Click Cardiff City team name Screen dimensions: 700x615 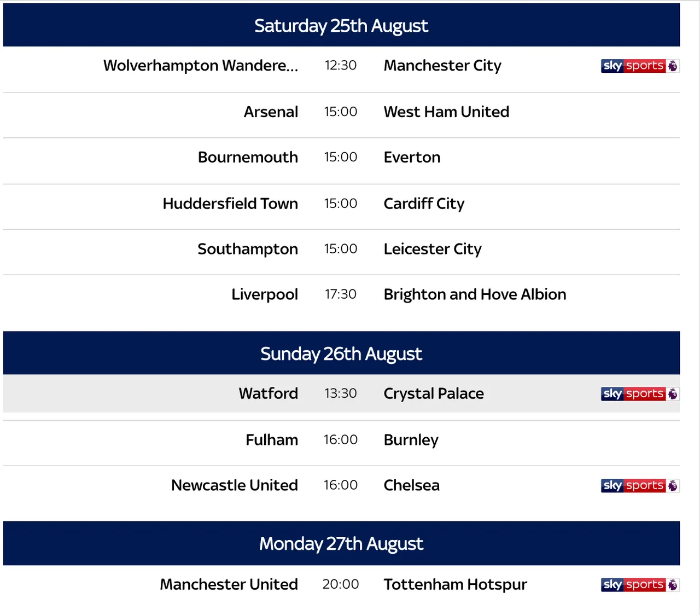click(424, 204)
